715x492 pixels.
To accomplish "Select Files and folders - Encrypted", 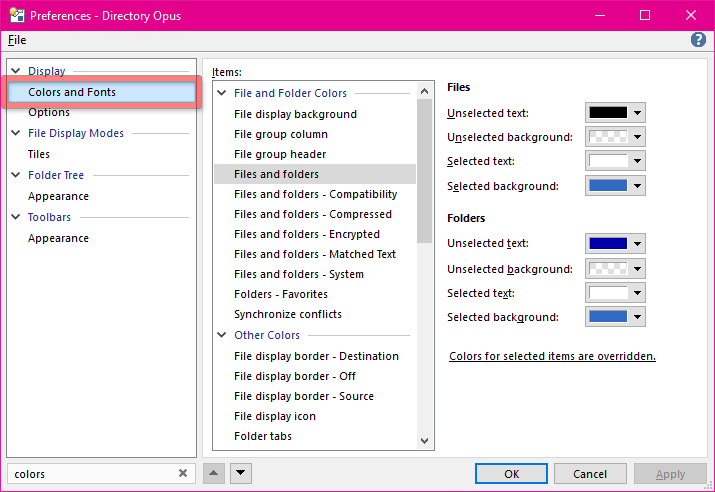I will click(315, 234).
